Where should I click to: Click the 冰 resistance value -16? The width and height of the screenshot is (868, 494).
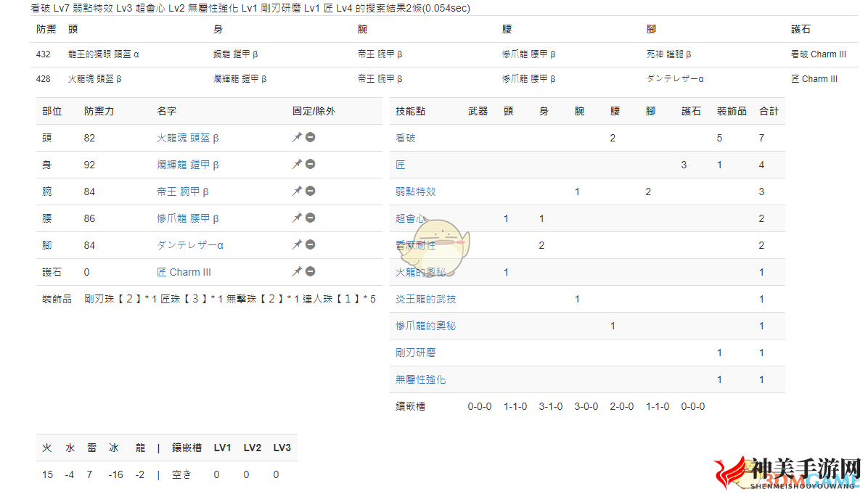point(115,474)
